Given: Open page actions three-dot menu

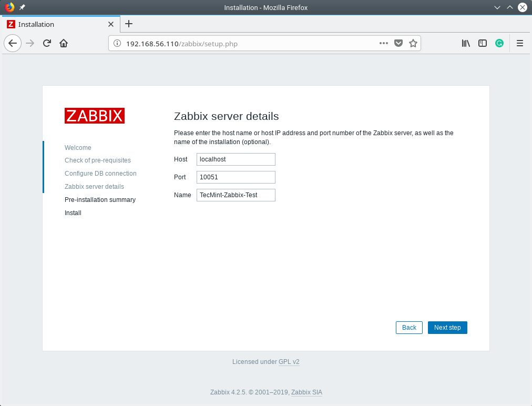Looking at the screenshot, I should [383, 43].
